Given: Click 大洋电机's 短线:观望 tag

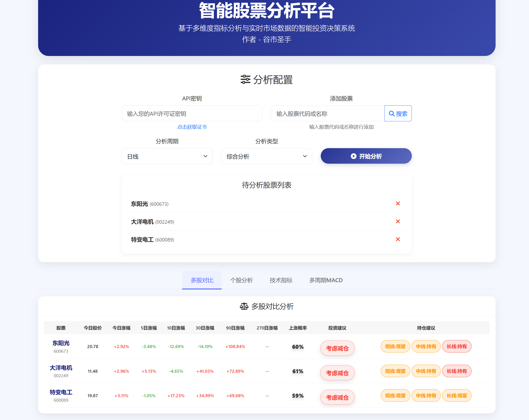Looking at the screenshot, I should click(x=395, y=371).
